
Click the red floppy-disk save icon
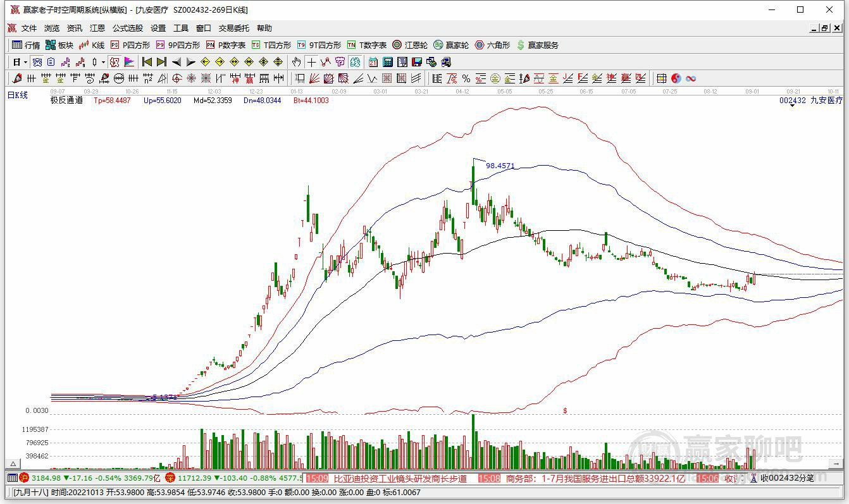pos(417,62)
